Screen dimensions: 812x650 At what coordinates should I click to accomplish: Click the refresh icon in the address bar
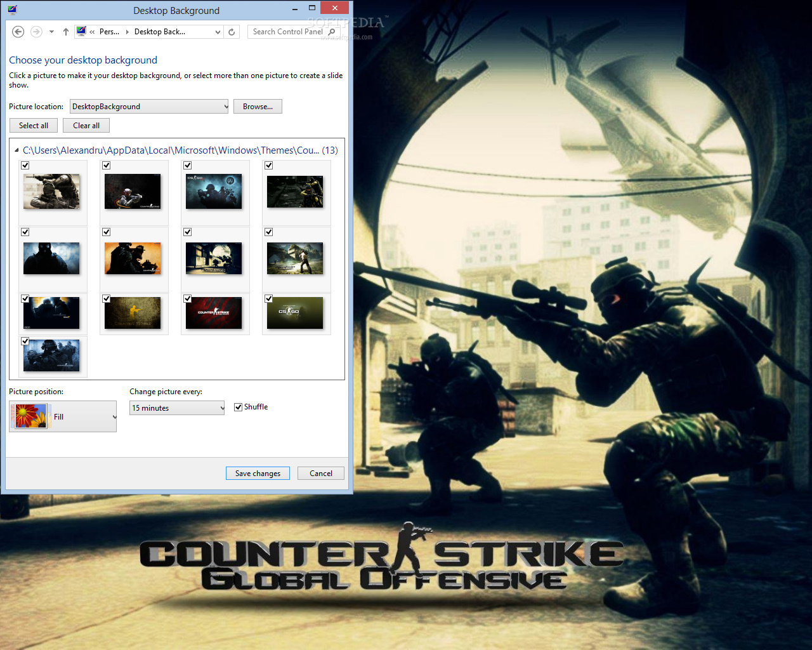(x=231, y=31)
